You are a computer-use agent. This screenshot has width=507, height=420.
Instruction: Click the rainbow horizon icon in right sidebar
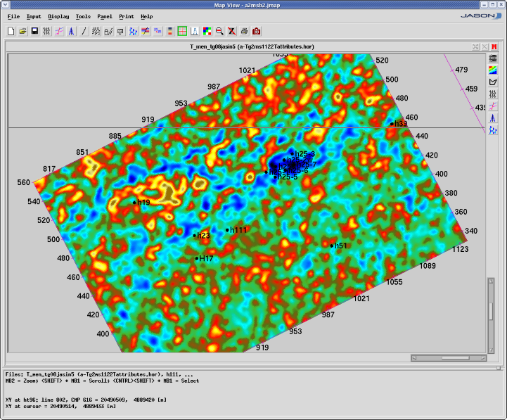coord(493,70)
